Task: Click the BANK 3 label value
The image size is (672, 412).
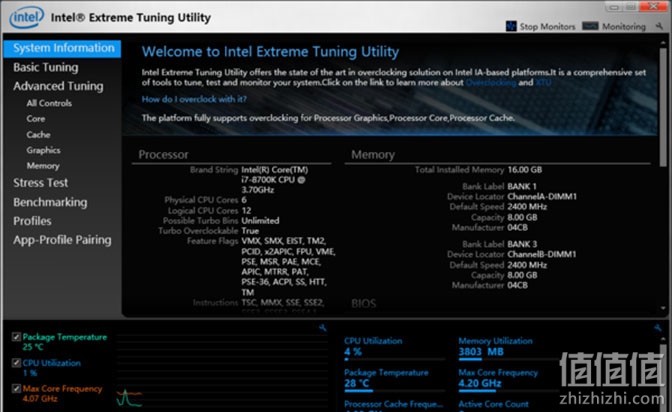Action: click(522, 244)
